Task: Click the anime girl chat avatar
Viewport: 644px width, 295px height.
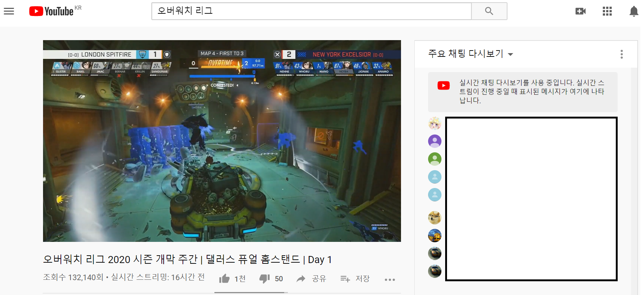Action: pos(435,123)
